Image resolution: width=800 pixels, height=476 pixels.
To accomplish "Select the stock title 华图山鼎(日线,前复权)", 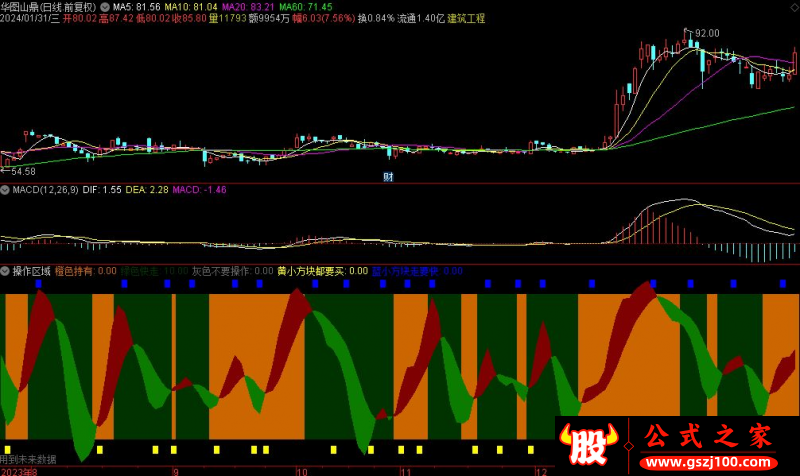I will pyautogui.click(x=48, y=7).
